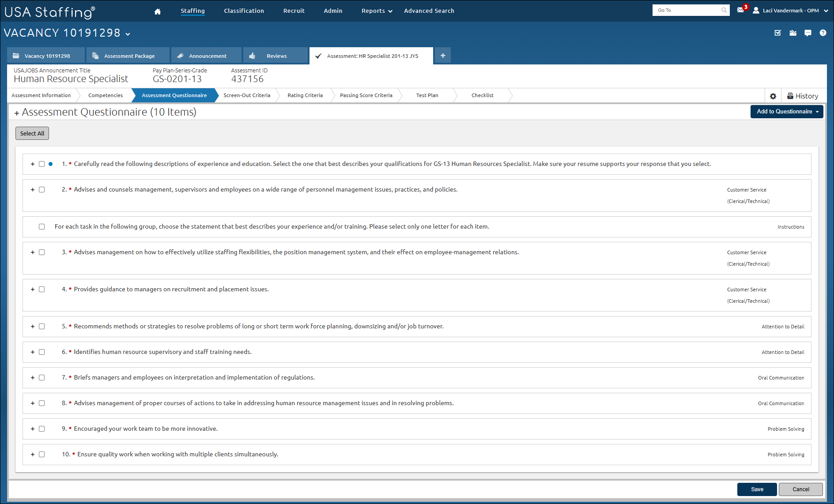Open the VACANCY 10191298 title dropdown
This screenshot has width=834, height=504.
128,34
